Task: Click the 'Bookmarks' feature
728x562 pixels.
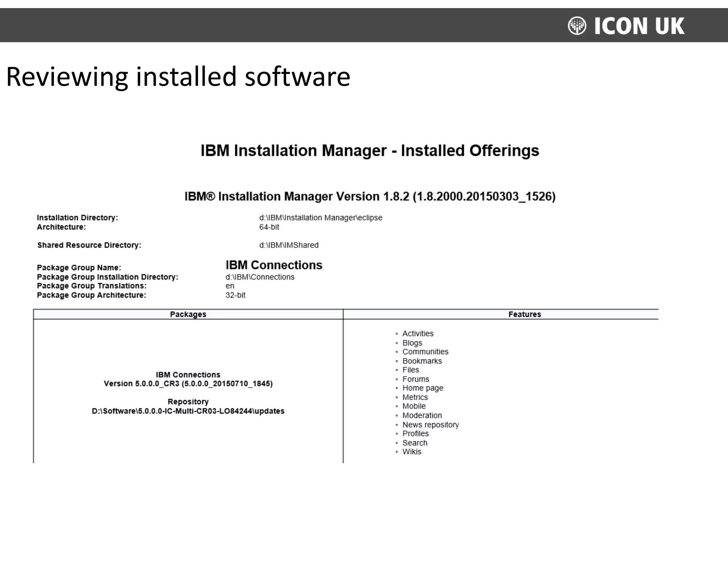Action: click(x=422, y=361)
